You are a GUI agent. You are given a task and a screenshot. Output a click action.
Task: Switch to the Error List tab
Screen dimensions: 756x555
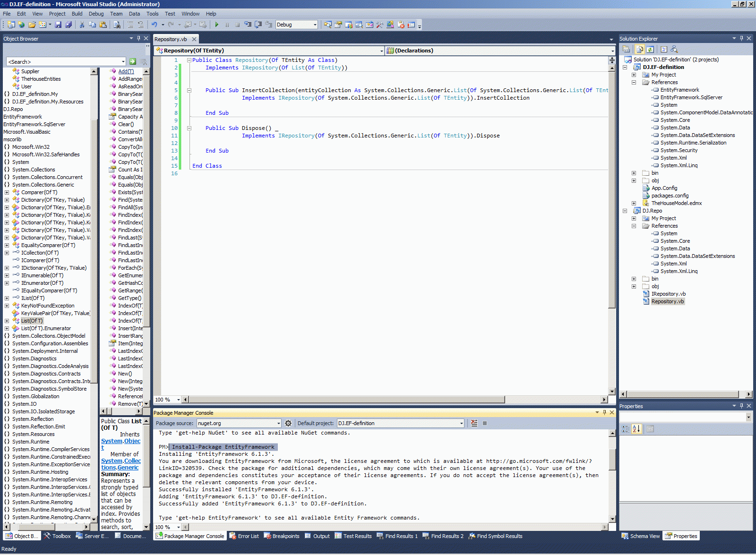[x=244, y=536]
